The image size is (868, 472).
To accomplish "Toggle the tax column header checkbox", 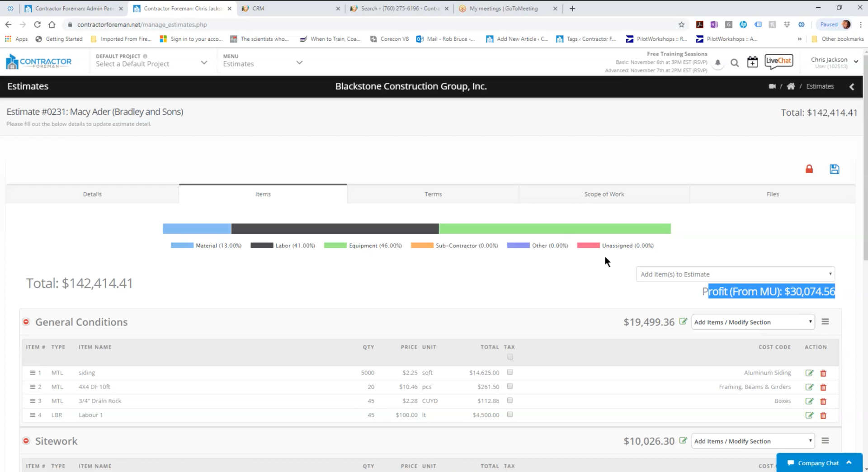I will [x=510, y=357].
